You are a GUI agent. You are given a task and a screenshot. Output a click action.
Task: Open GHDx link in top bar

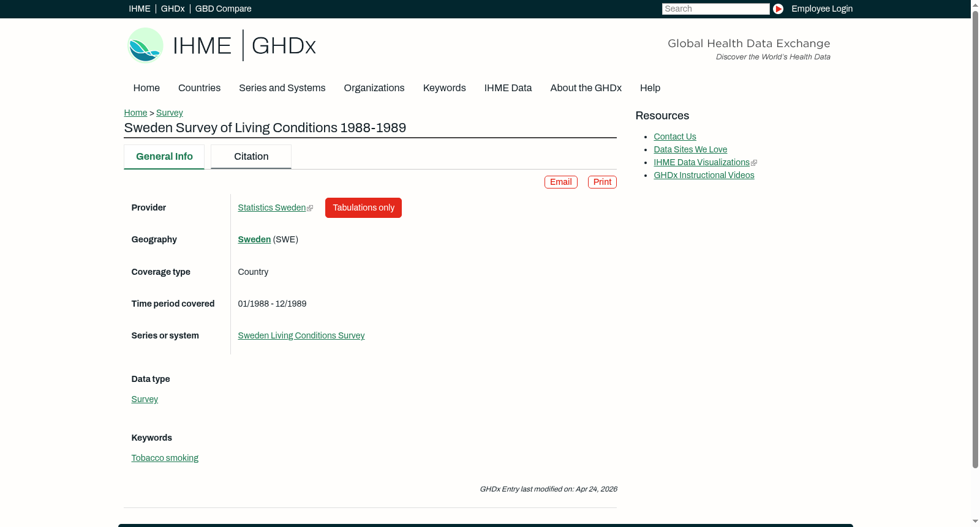173,9
